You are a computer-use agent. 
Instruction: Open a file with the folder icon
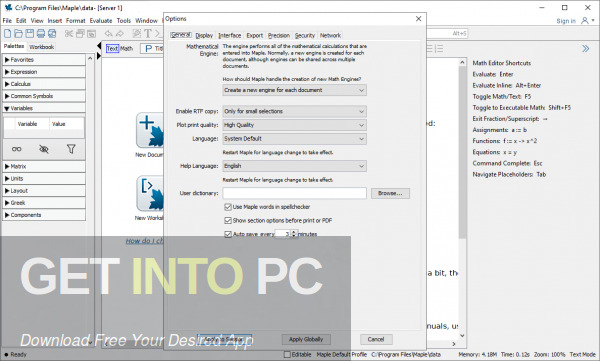(x=18, y=34)
